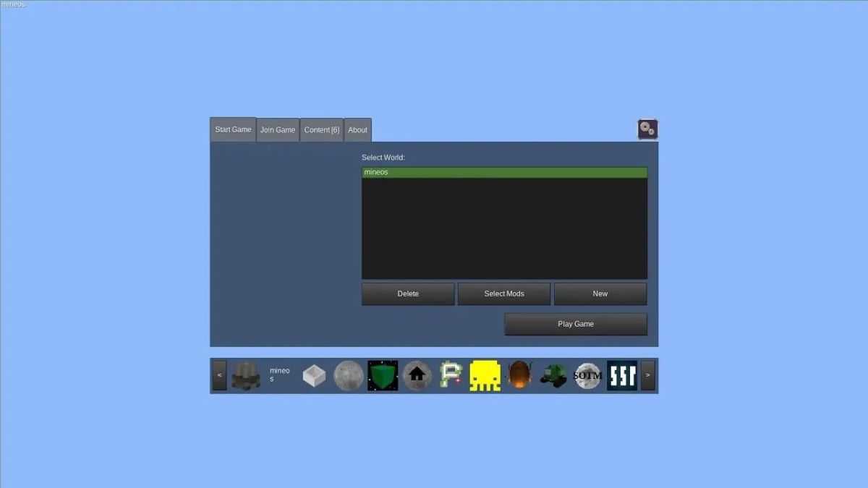Image resolution: width=868 pixels, height=488 pixels.
Task: Select the mineos world in list
Action: click(x=505, y=173)
